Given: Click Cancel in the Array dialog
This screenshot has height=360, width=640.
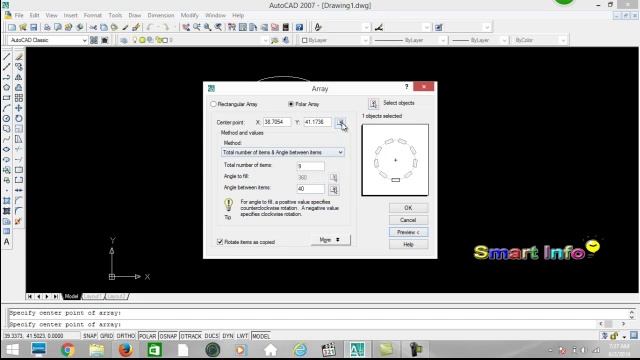Looking at the screenshot, I should (x=408, y=220).
